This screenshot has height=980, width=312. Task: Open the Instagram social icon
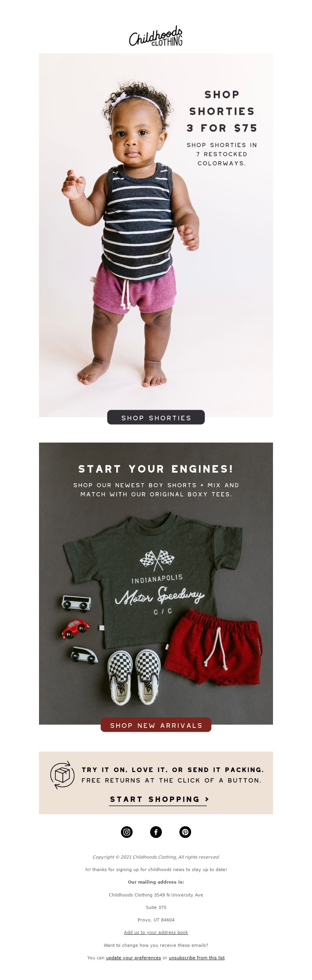click(x=127, y=832)
